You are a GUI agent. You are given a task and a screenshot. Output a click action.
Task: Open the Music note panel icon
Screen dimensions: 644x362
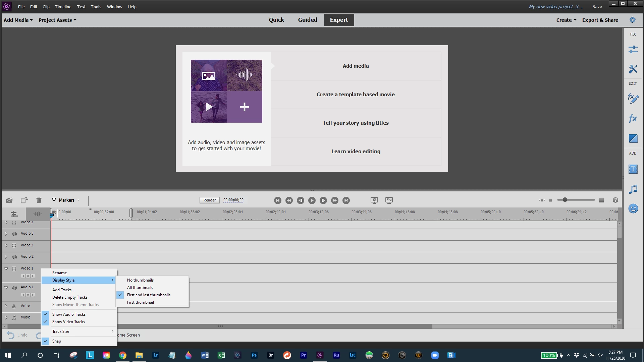pos(633,189)
